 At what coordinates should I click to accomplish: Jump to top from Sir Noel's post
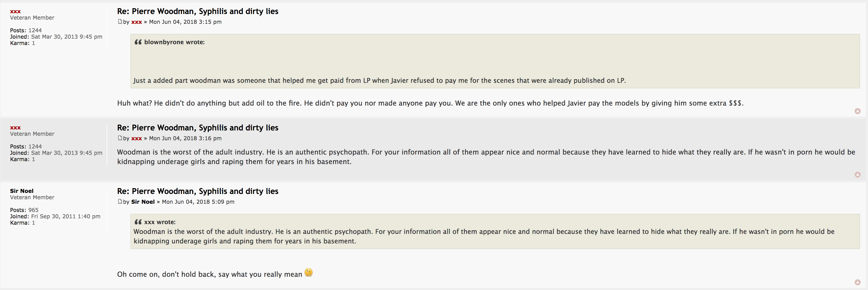tap(858, 282)
